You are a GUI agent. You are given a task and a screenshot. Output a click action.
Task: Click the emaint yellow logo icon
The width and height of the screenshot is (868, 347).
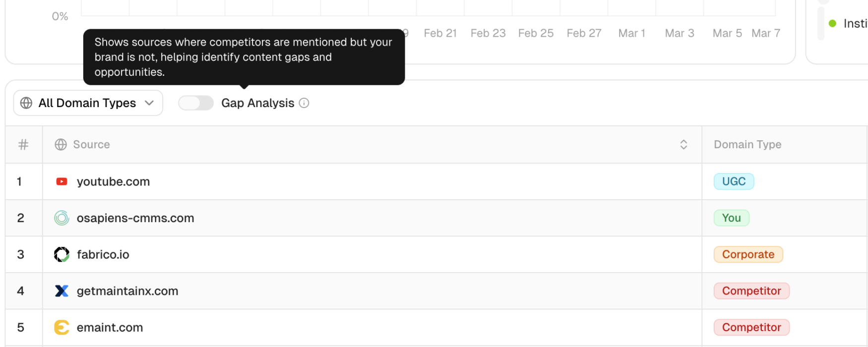pyautogui.click(x=62, y=327)
